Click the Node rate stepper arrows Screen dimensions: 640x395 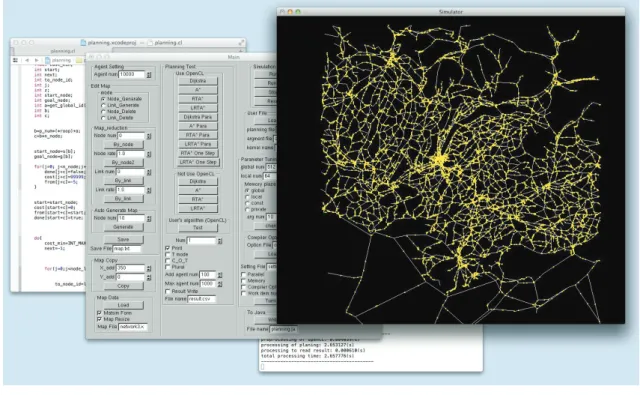point(149,154)
